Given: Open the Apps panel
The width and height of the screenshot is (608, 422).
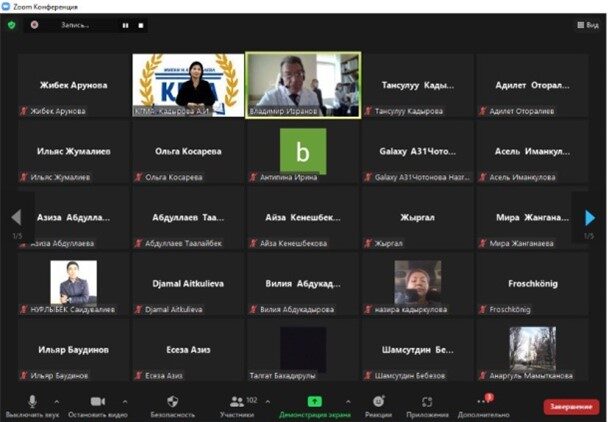Looking at the screenshot, I should tap(427, 402).
